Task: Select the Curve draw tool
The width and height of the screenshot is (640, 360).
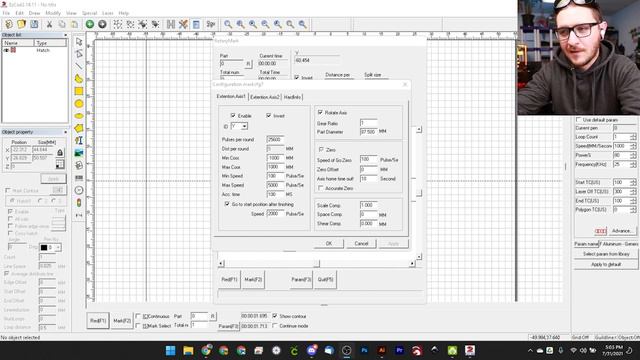Action: coord(79,79)
